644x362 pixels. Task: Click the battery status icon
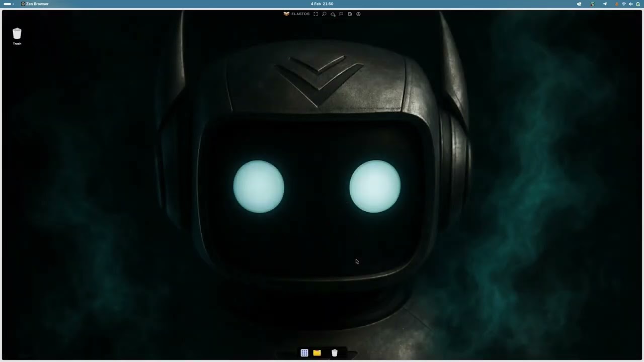pyautogui.click(x=638, y=4)
